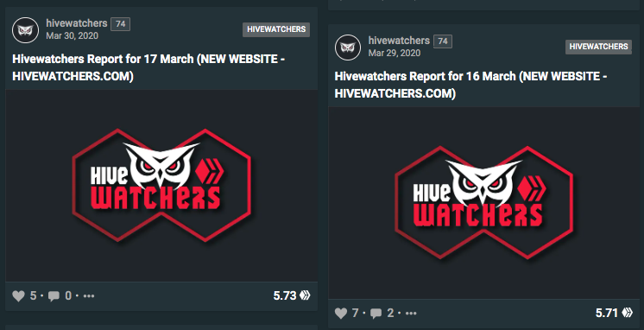Click reputation badge 74 on Mar 30 post
The image size is (644, 330).
pyautogui.click(x=120, y=24)
